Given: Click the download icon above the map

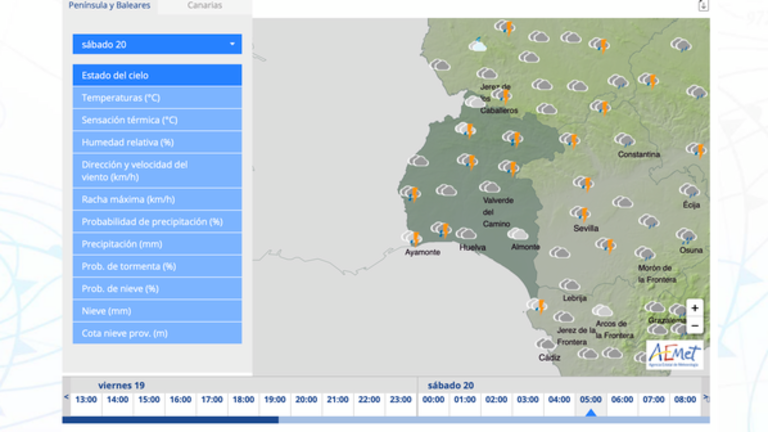Looking at the screenshot, I should (702, 6).
